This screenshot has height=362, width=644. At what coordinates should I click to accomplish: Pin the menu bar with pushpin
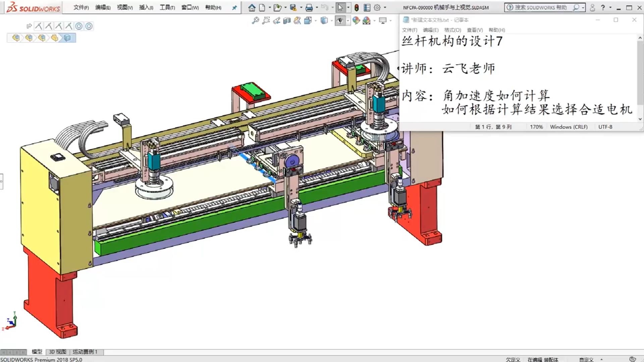click(234, 7)
